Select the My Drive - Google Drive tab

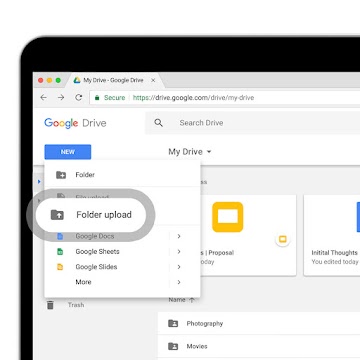click(115, 80)
